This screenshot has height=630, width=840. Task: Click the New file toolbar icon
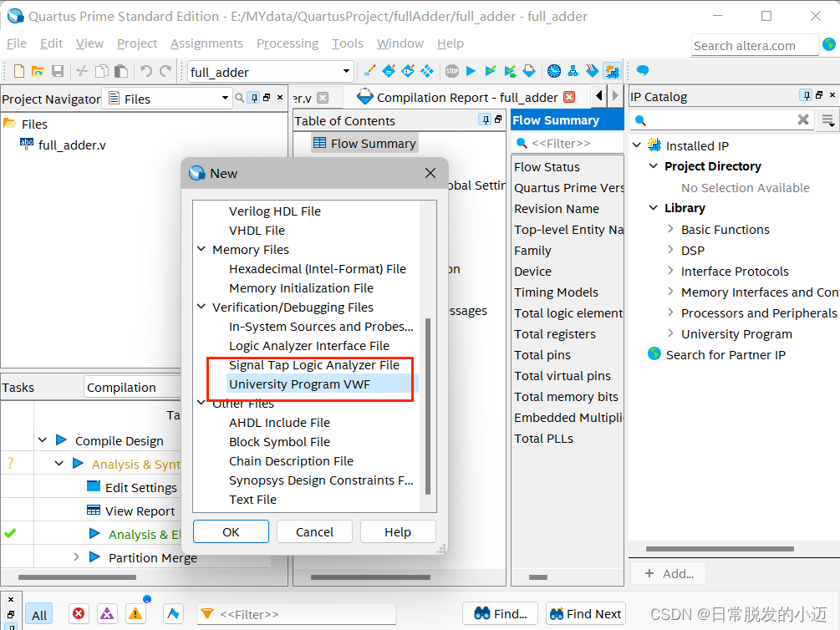pos(18,71)
